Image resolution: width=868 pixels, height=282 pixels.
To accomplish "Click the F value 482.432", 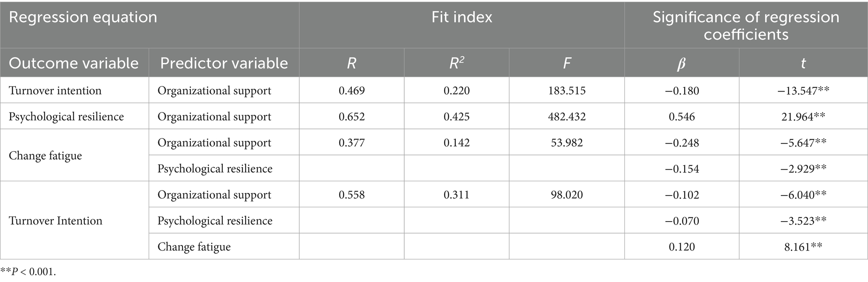I will click(567, 117).
